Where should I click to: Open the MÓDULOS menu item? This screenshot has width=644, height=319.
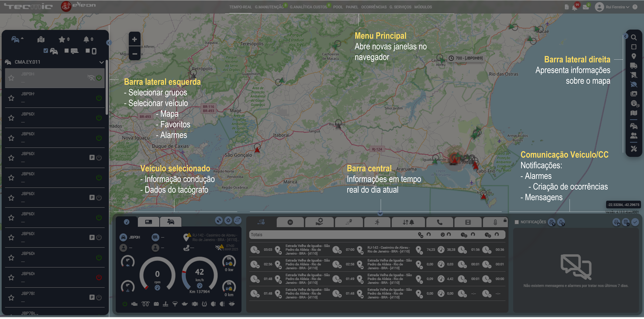(x=423, y=7)
